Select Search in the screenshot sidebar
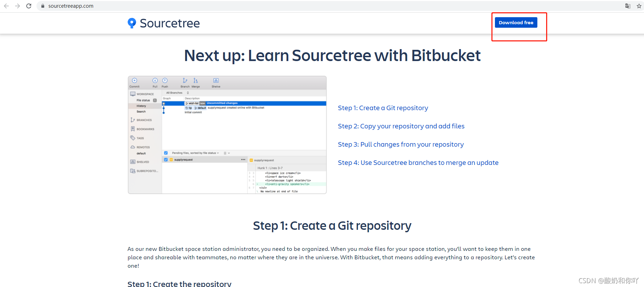The height and width of the screenshot is (287, 644). [141, 112]
